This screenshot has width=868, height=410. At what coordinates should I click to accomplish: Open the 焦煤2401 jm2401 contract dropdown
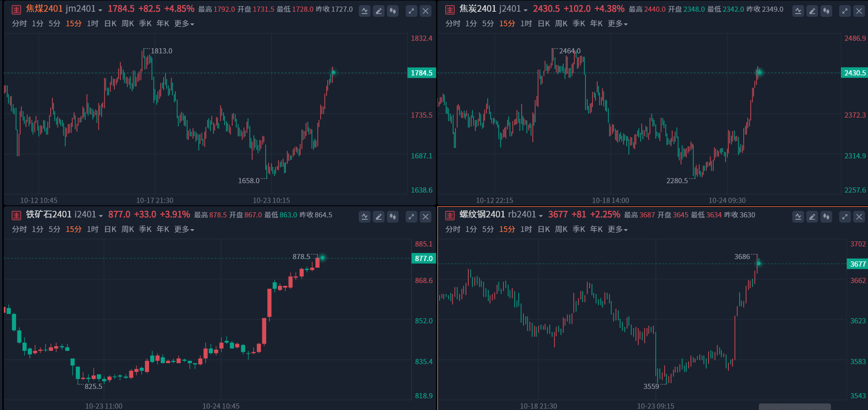click(x=100, y=10)
